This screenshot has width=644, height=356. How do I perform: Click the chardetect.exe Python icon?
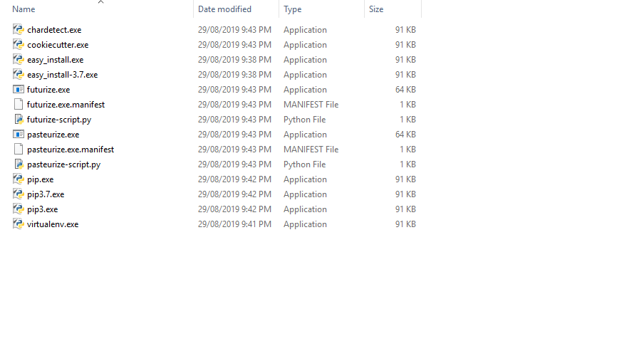tap(18, 30)
